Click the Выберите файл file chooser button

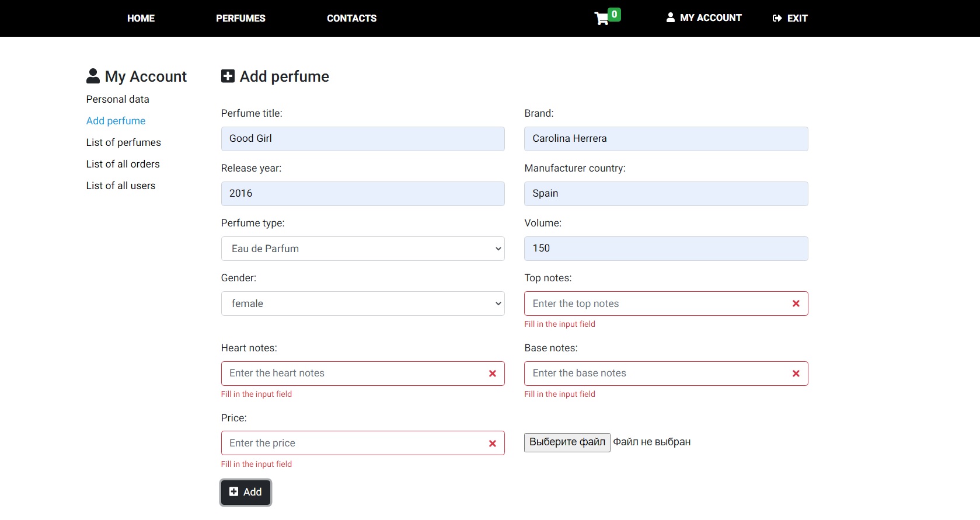[x=567, y=442]
